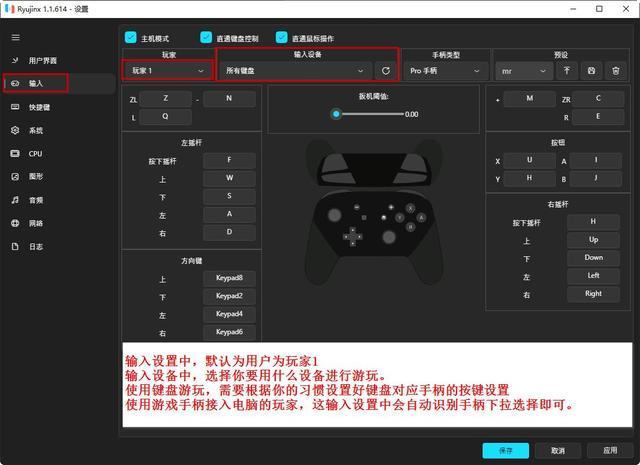Image resolution: width=640 pixels, height=465 pixels.
Task: Rebind left stick up key W
Action: 229,178
